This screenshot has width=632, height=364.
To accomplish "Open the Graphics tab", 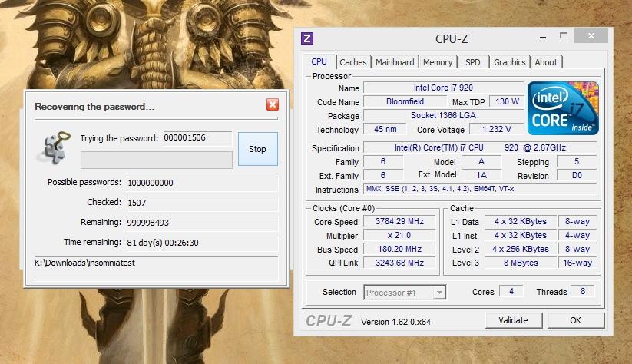I will point(509,62).
